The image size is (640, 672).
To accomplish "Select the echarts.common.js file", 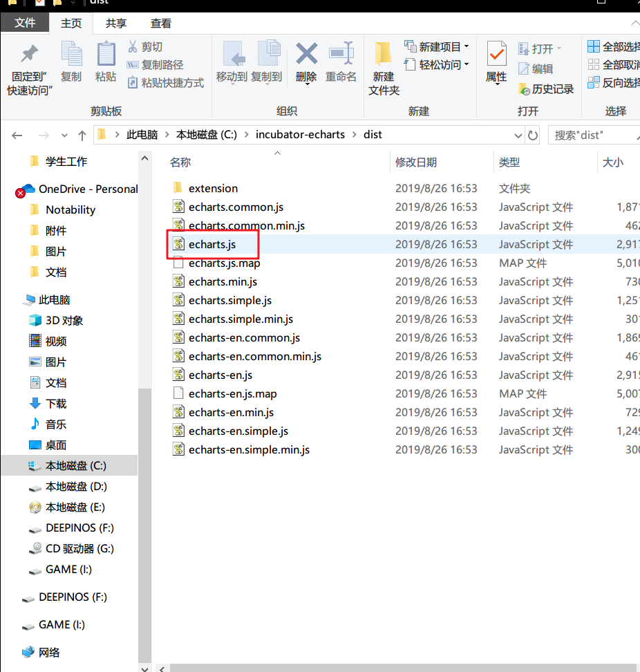I will coord(236,207).
